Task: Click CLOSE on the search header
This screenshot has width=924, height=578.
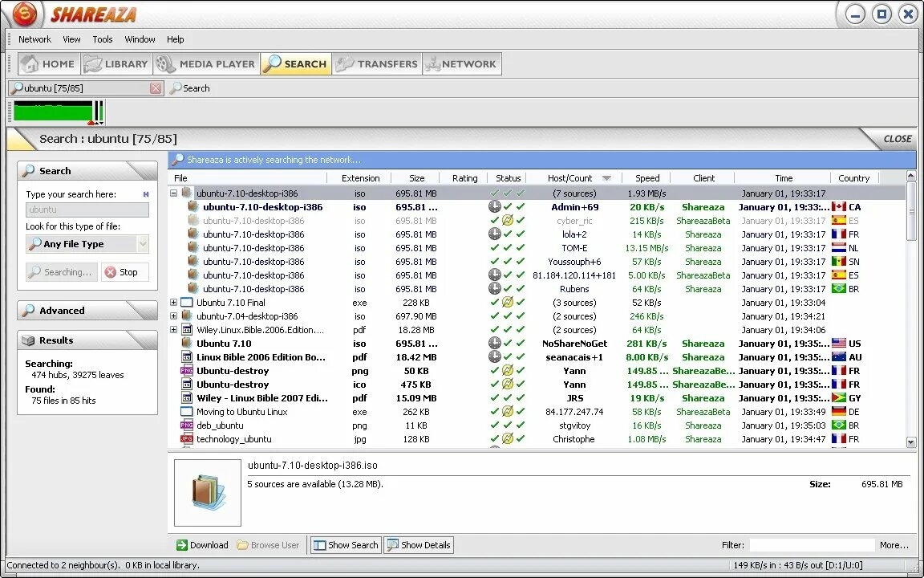Action: click(898, 139)
